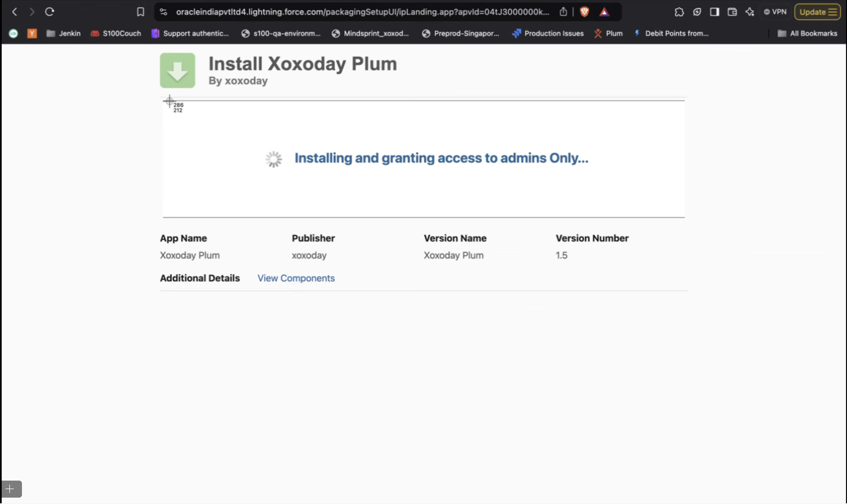
Task: Click the browser forward arrow
Action: tap(32, 12)
